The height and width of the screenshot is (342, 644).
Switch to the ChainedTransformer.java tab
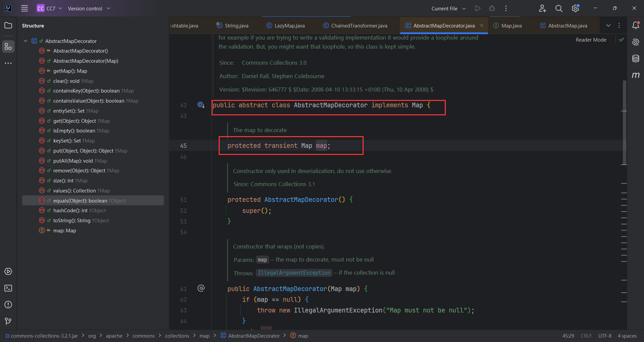click(355, 25)
